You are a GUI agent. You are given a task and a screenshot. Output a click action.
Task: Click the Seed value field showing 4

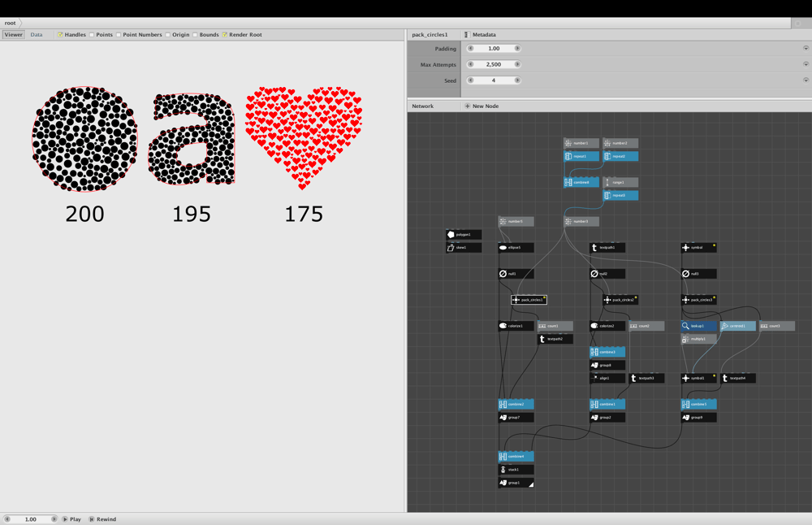click(x=494, y=80)
